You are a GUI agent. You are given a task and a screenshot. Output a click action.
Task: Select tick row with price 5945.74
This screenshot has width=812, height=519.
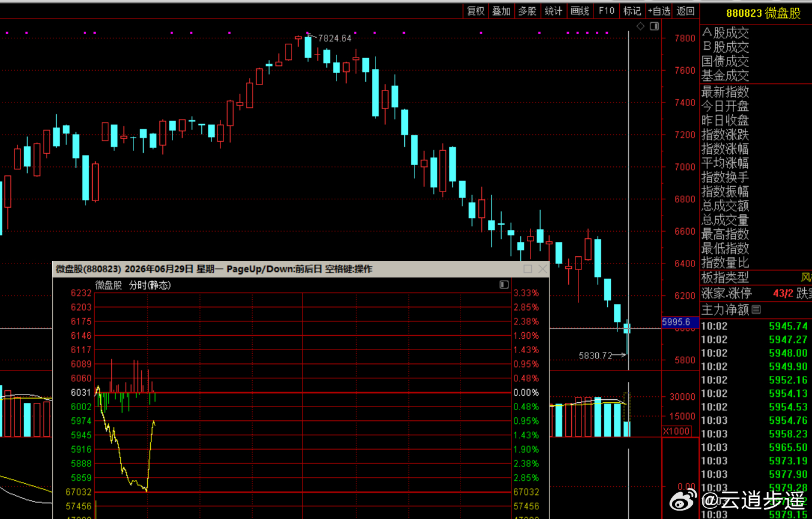(x=756, y=326)
